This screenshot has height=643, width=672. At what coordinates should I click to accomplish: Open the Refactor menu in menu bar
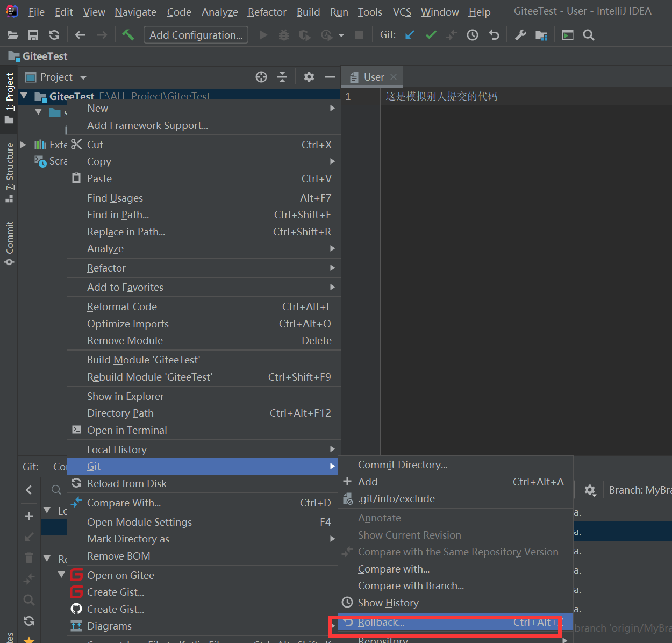(267, 12)
